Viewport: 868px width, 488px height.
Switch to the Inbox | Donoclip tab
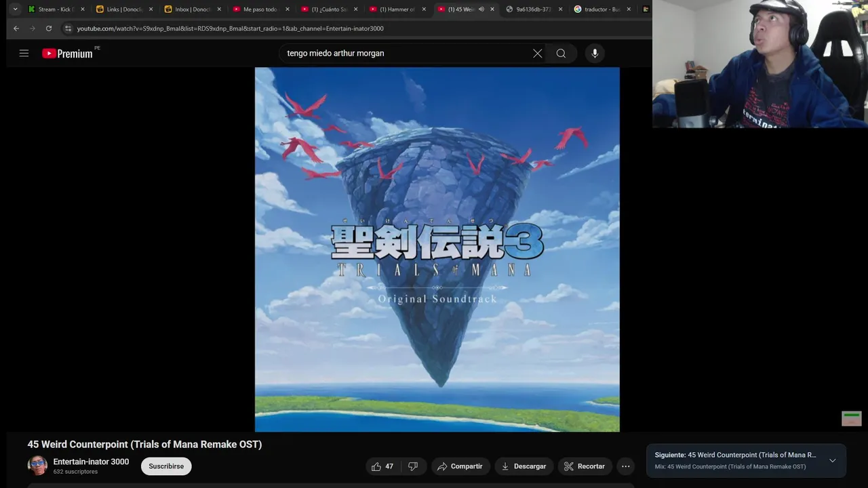193,9
